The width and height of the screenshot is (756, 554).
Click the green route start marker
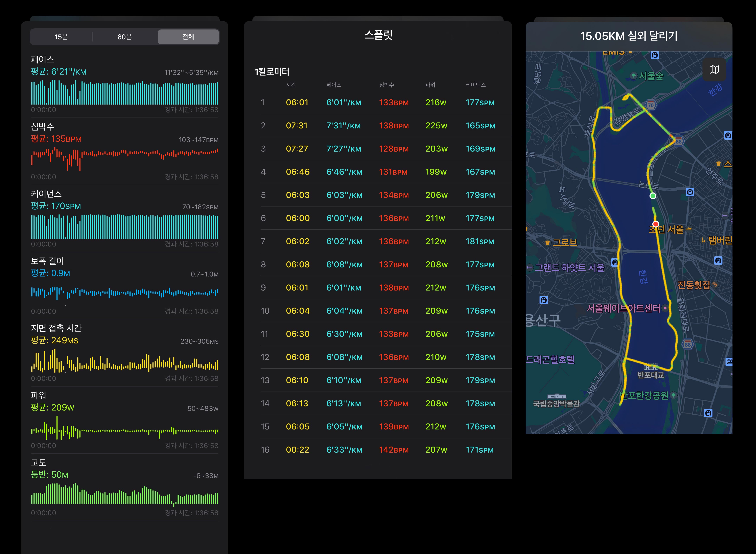pyautogui.click(x=653, y=196)
